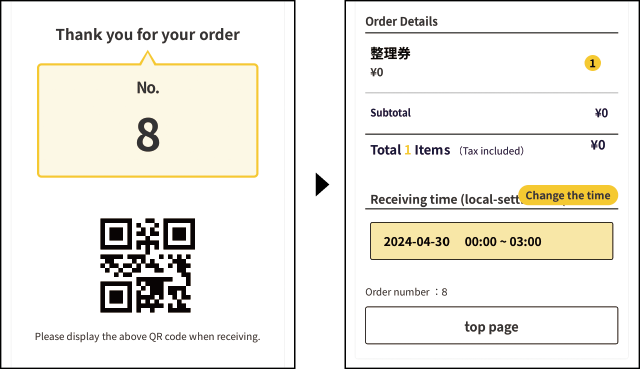Click the black arrow between screens

322,184
